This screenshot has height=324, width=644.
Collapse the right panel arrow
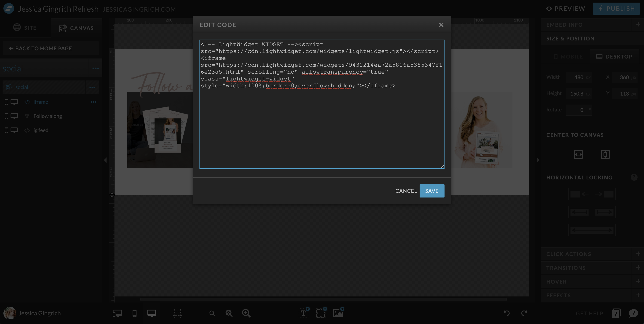pos(538,160)
